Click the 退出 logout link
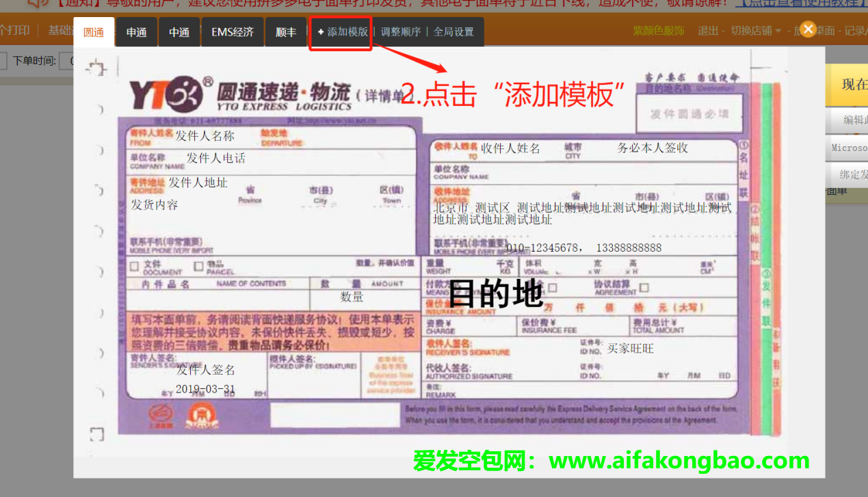The width and height of the screenshot is (868, 497). point(707,31)
